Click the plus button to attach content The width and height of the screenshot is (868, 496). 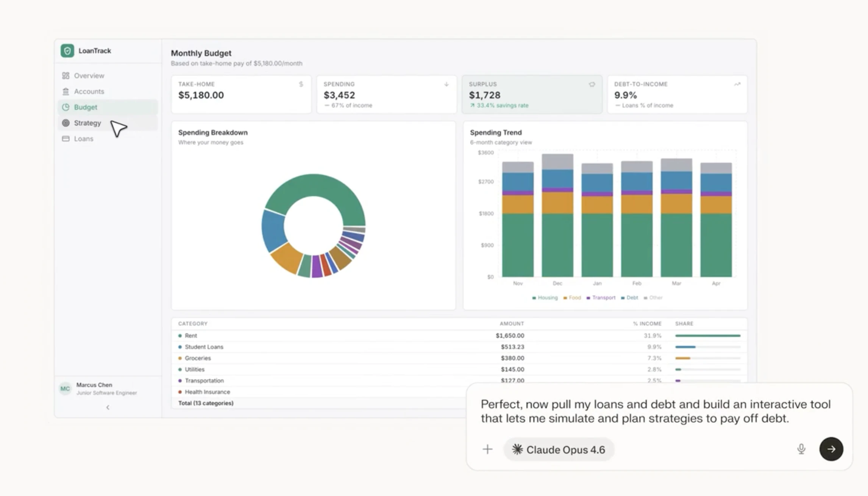click(487, 449)
